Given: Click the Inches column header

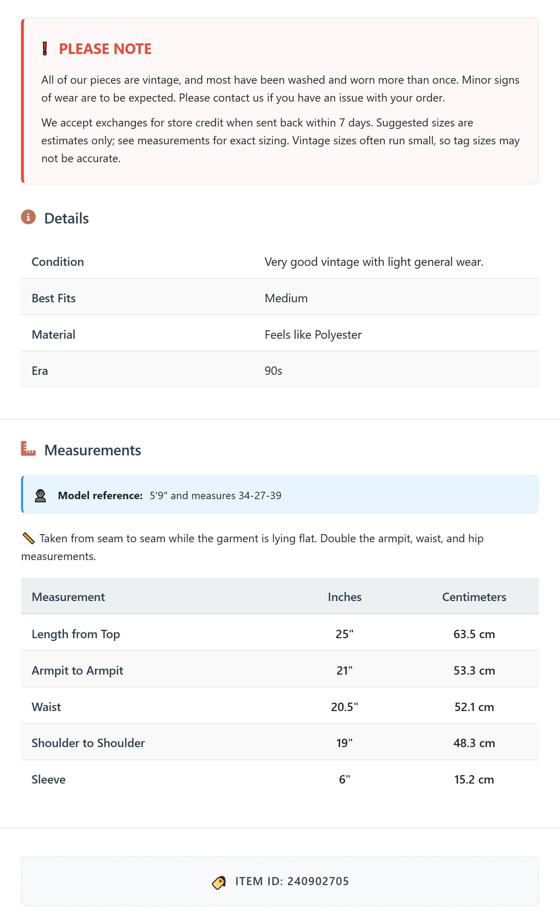Looking at the screenshot, I should [x=344, y=597].
